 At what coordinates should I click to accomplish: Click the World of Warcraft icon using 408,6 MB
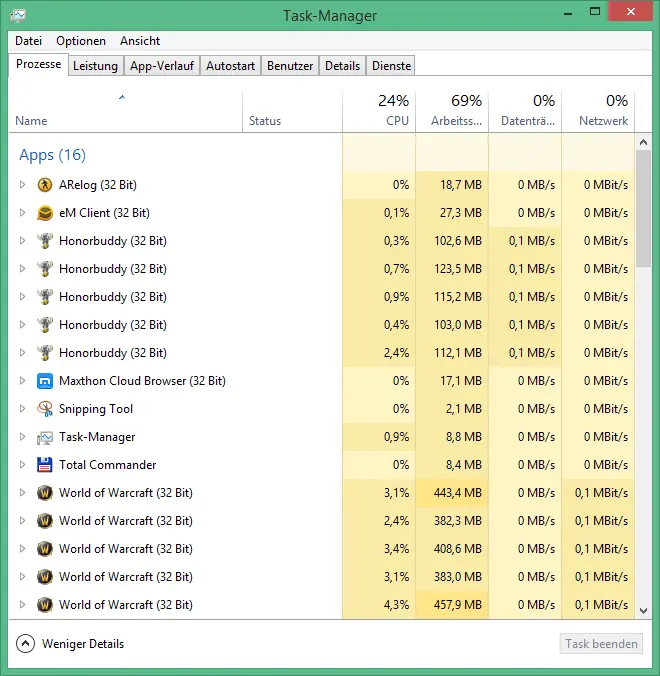tap(45, 549)
